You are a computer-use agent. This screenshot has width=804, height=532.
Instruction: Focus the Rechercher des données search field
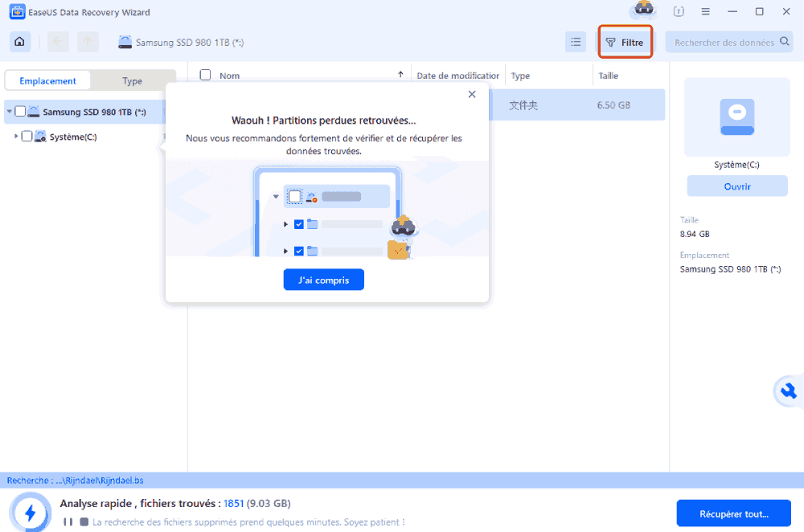(x=728, y=42)
